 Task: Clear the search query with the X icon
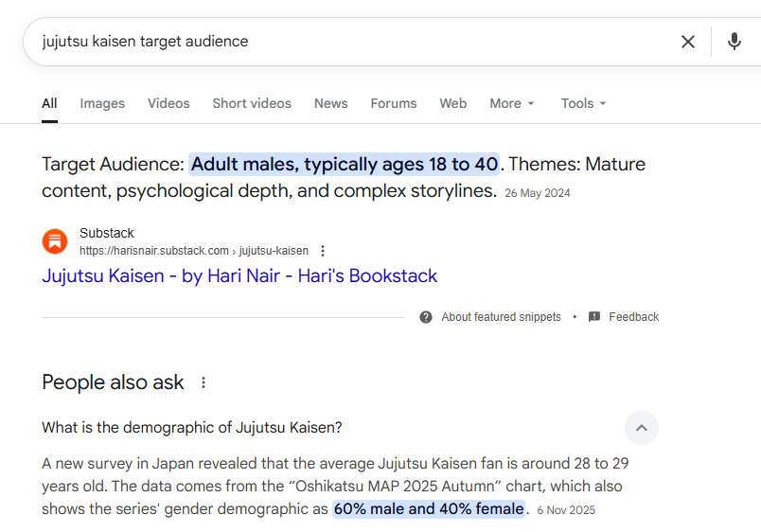pos(688,42)
